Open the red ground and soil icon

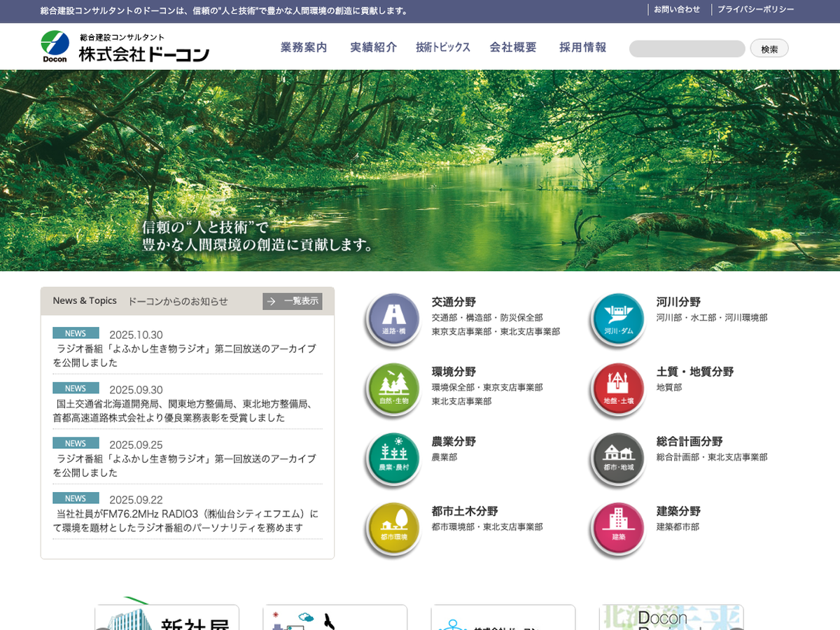pyautogui.click(x=618, y=389)
